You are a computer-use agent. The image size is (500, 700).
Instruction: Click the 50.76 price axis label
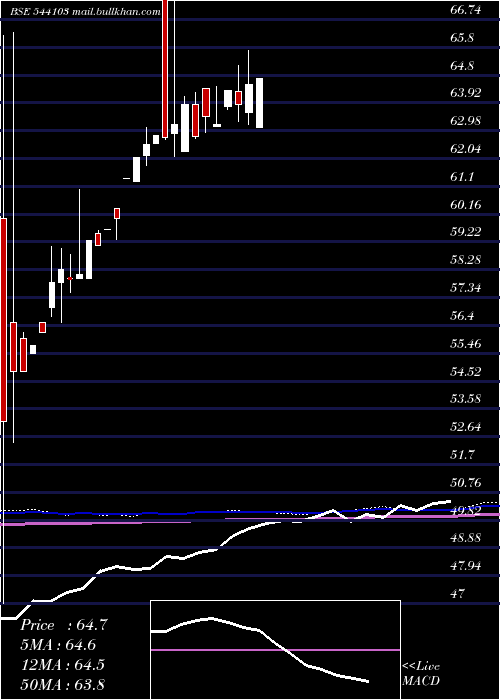[466, 482]
